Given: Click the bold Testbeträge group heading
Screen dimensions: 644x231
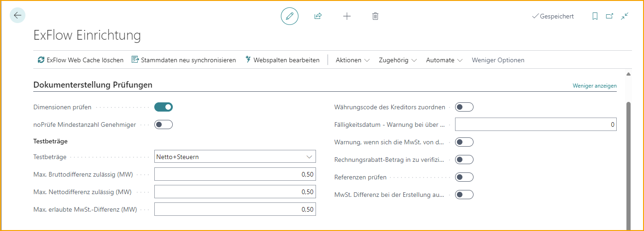Looking at the screenshot, I should click(x=51, y=141).
